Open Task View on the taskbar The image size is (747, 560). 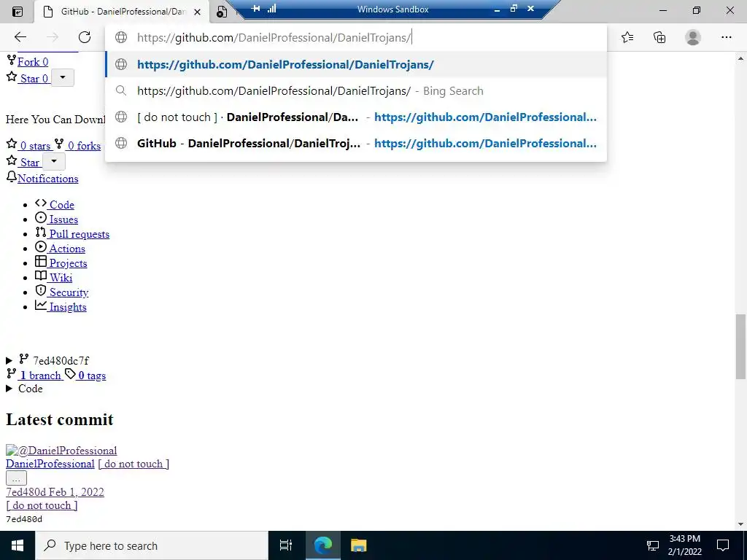pos(286,545)
